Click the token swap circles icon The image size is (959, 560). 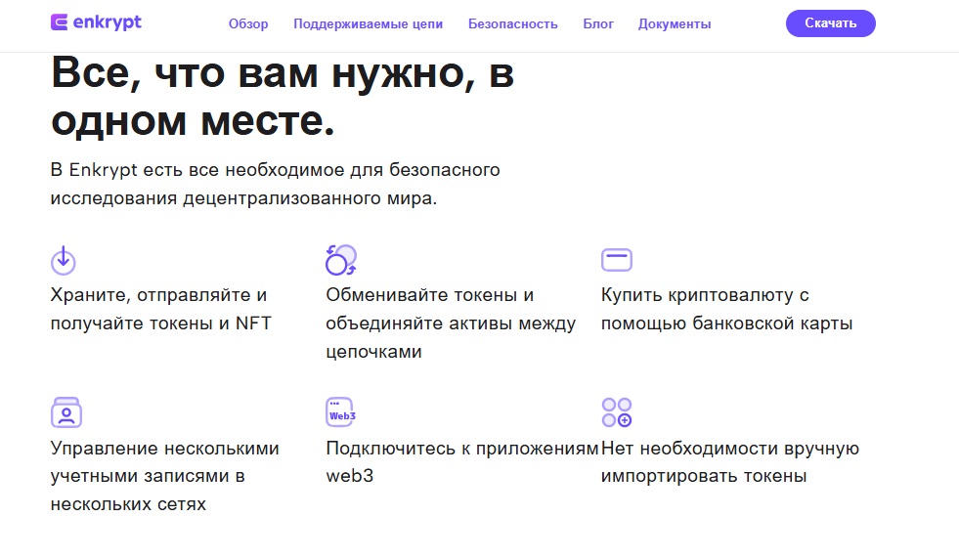coord(340,260)
